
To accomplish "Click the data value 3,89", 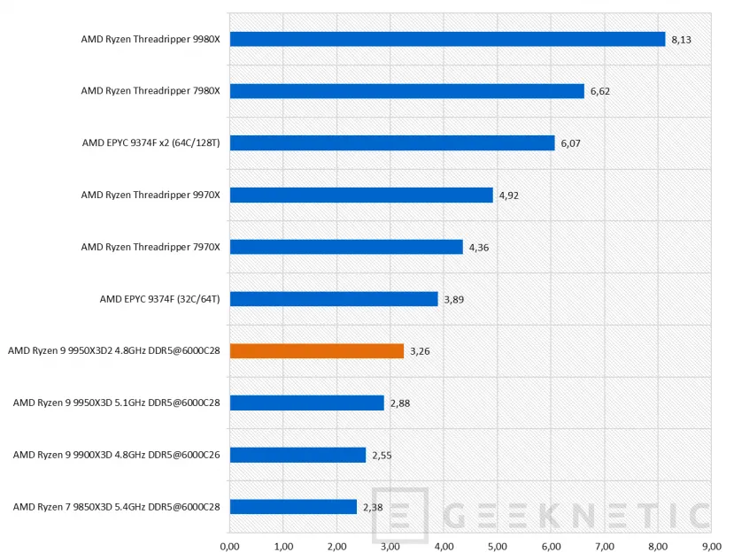I will (x=454, y=299).
